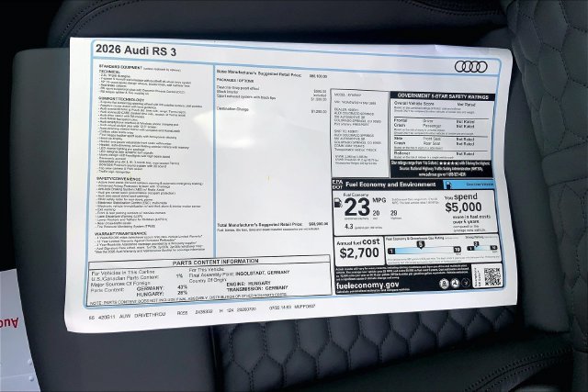
Task: Click 'Total Manufacturer's Suggested Retail Price' line
Action: 273,224
